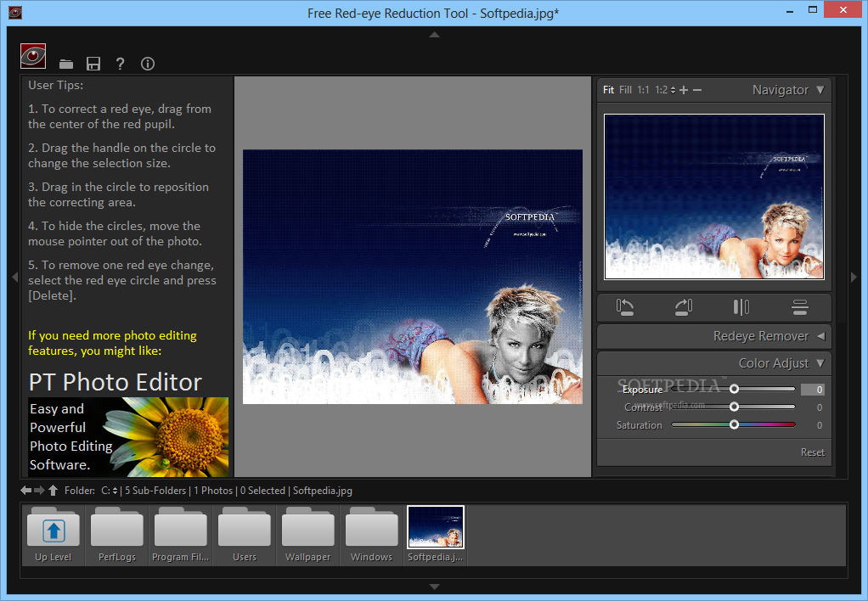
Task: Click the main photo in the canvas
Action: coord(413,277)
